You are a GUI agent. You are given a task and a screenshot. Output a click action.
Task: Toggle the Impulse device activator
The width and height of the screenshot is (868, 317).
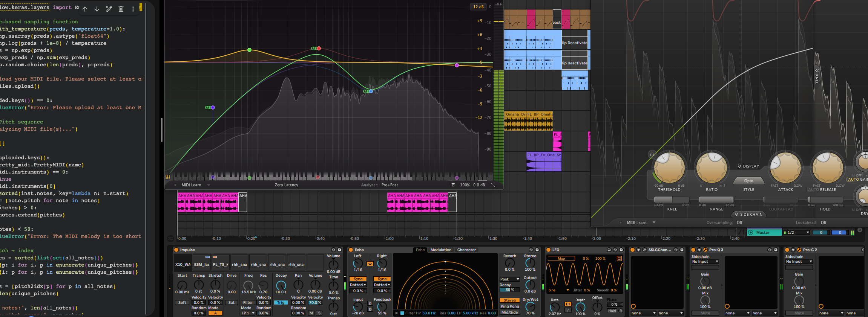(176, 250)
